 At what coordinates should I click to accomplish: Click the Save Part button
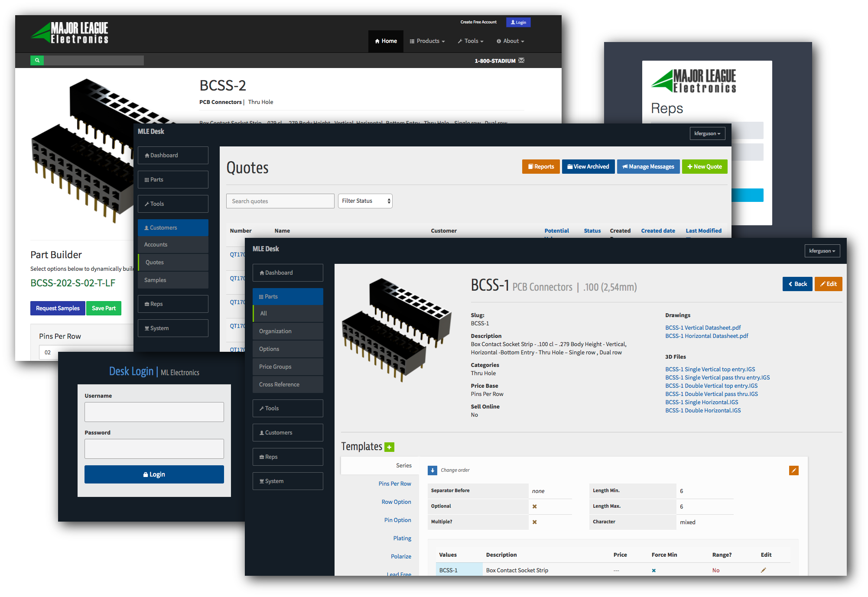pos(104,308)
